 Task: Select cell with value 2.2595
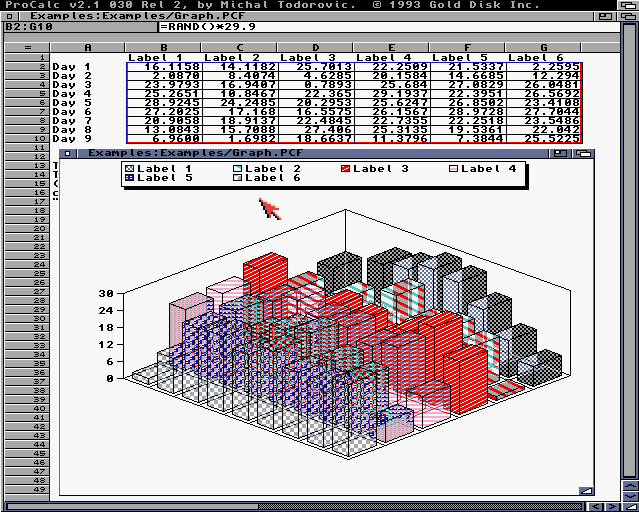tap(544, 67)
